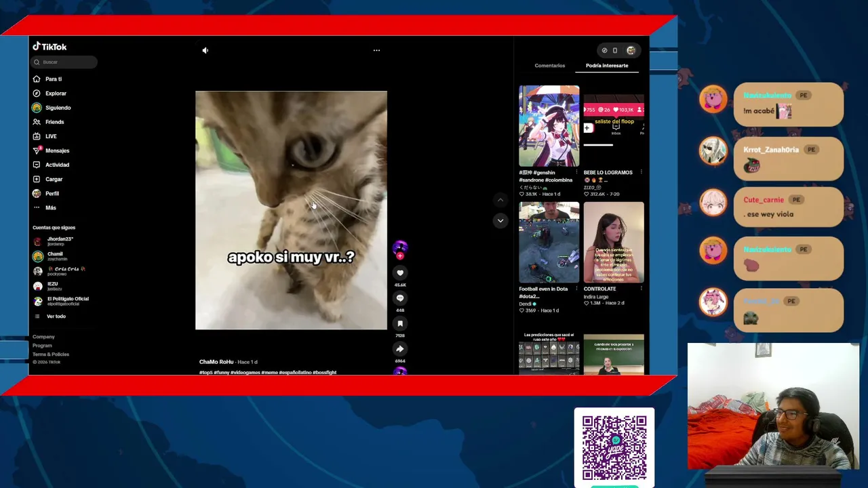Like the video with heart icon

click(400, 272)
